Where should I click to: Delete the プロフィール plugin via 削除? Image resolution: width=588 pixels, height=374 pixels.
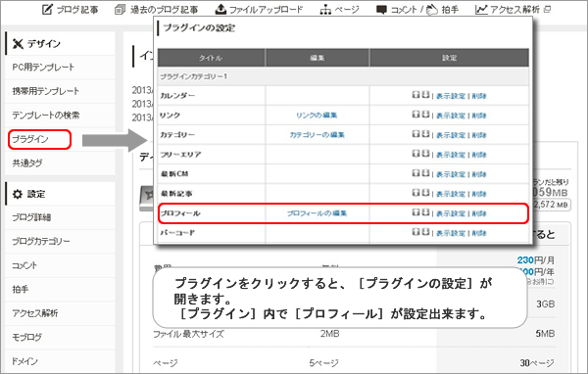coord(479,213)
